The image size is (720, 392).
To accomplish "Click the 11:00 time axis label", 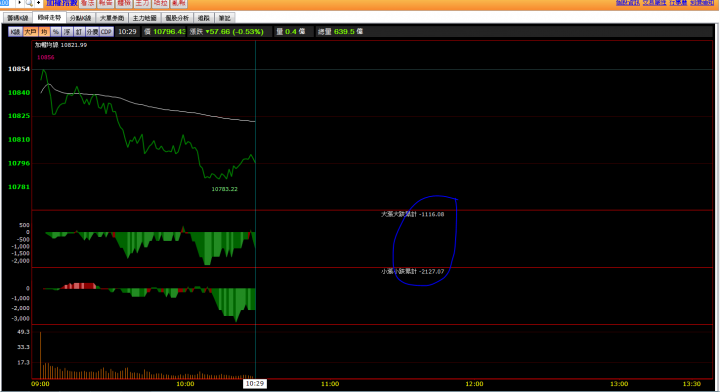I will pyautogui.click(x=330, y=384).
